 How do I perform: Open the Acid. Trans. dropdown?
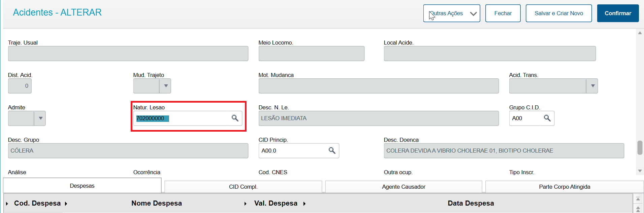592,86
